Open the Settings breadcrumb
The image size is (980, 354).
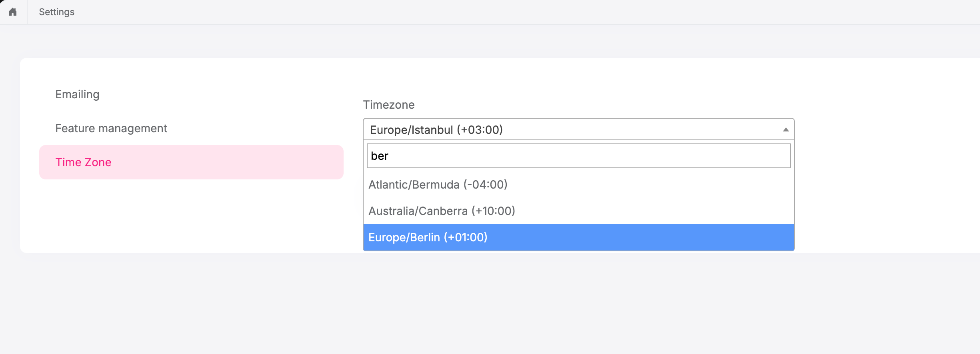tap(56, 12)
